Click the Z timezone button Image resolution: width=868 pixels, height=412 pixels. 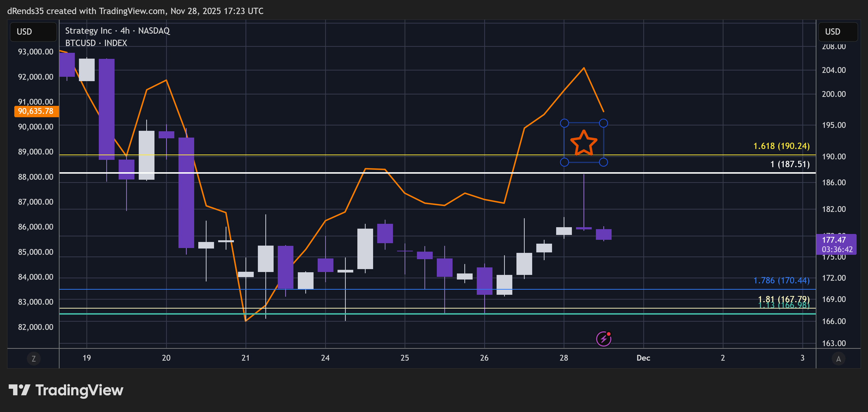[34, 358]
